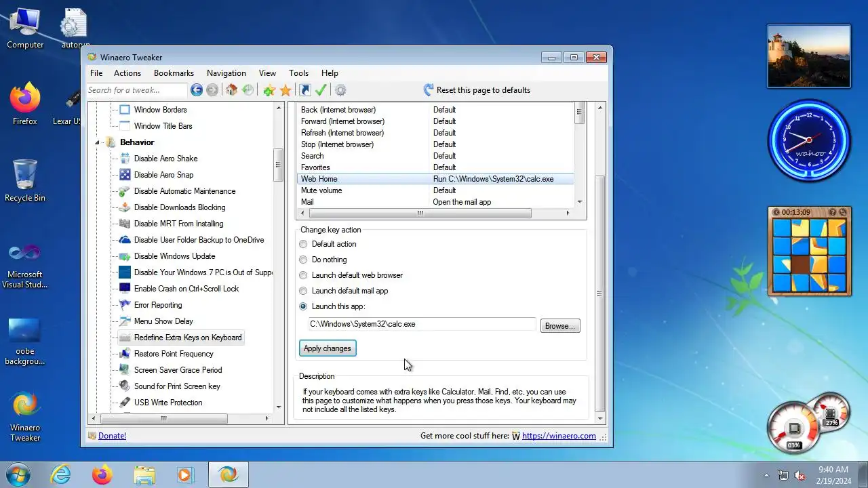Select the Mute volume key row
Viewport: 868px width, 488px height.
pyautogui.click(x=435, y=190)
